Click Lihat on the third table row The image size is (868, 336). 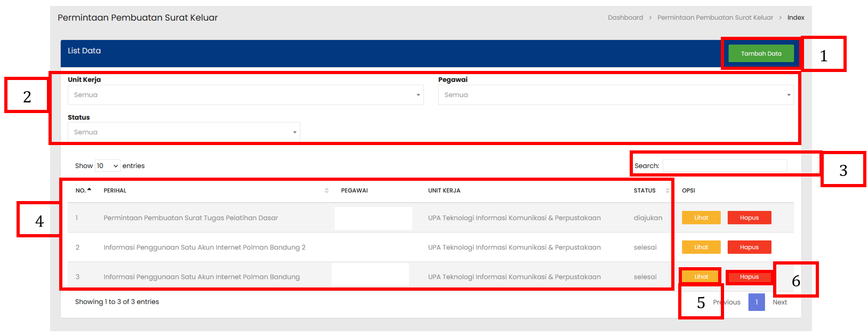(701, 277)
